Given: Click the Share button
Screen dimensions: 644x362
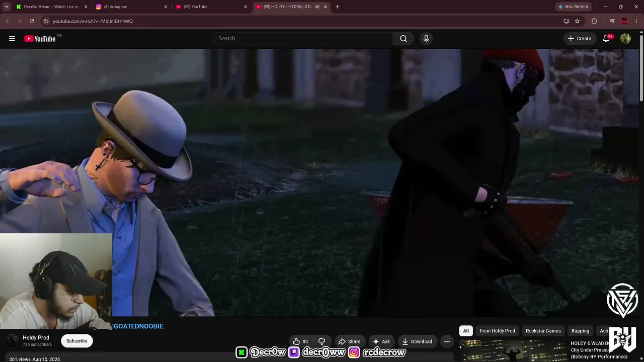Looking at the screenshot, I should tap(349, 341).
